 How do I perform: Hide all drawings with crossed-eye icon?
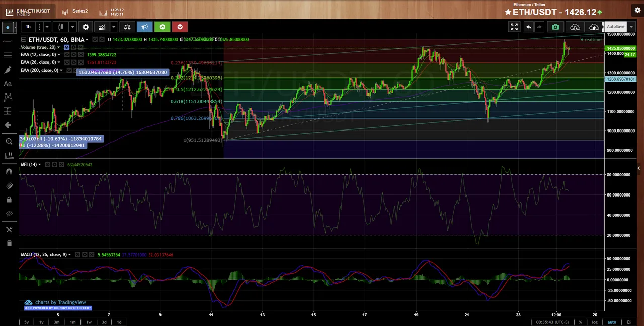(x=9, y=214)
